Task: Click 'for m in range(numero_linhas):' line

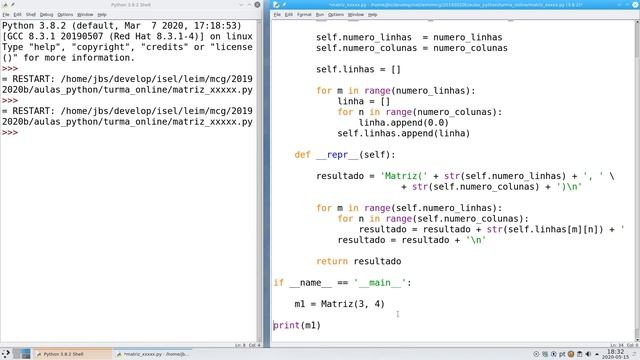Action: click(396, 91)
